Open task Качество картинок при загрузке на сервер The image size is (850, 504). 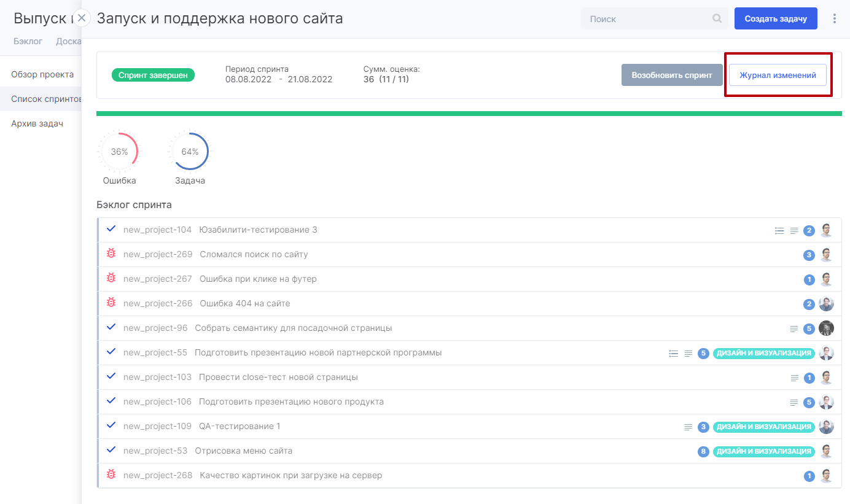[291, 475]
